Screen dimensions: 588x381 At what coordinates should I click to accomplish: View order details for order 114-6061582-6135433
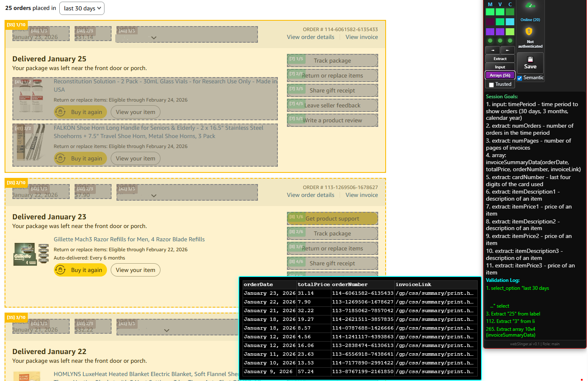tap(311, 37)
